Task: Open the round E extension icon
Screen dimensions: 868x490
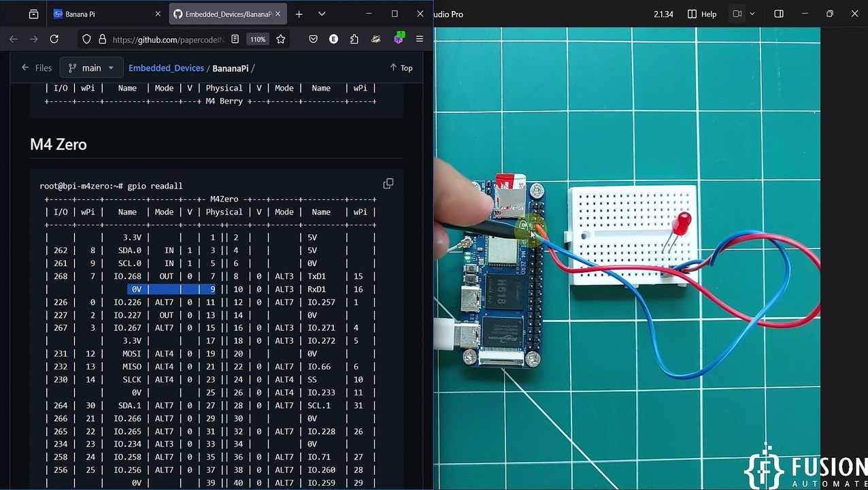Action: [x=333, y=39]
